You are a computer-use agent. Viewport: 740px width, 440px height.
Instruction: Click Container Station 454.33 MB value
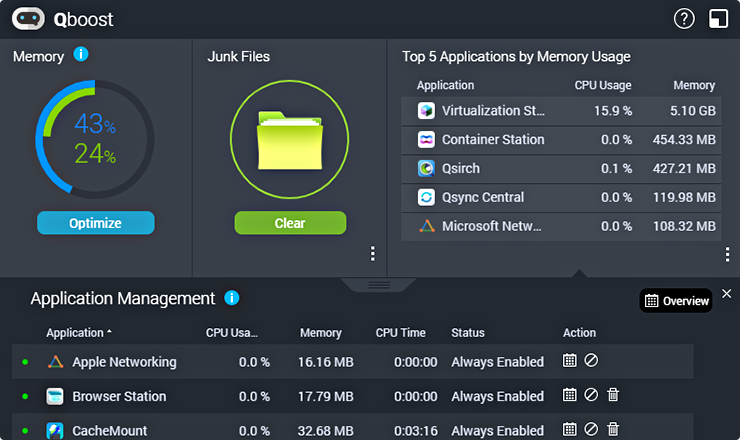684,140
